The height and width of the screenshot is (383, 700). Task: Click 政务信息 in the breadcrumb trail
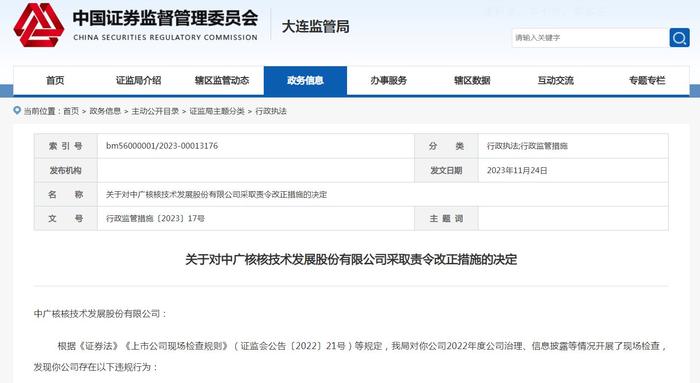click(105, 111)
